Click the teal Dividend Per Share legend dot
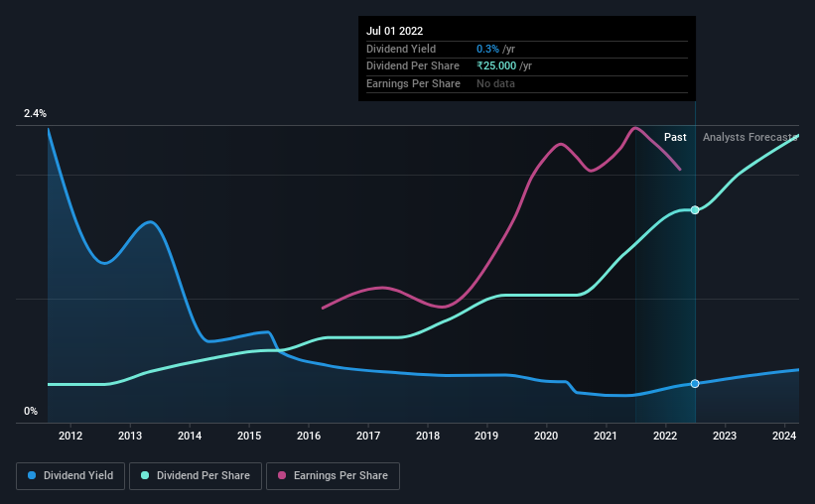 tap(145, 475)
